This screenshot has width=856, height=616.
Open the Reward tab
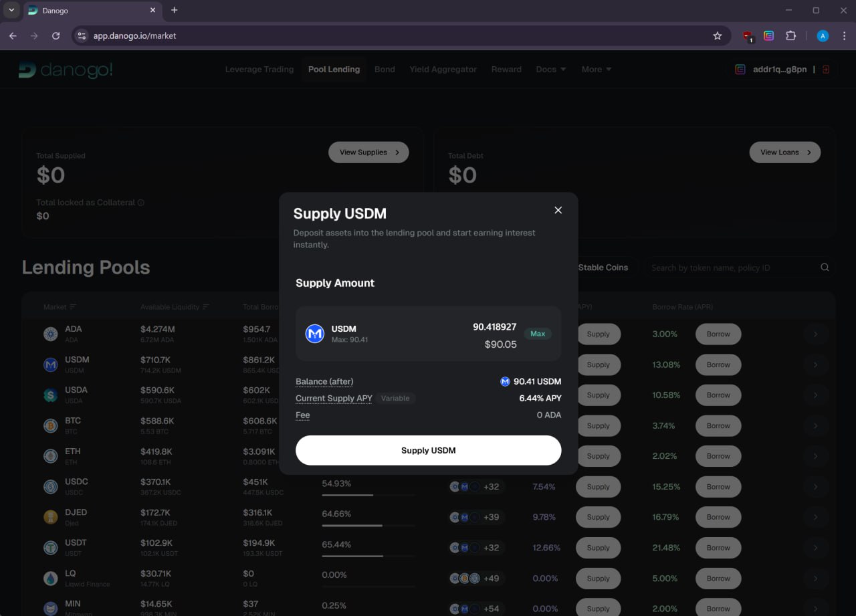pyautogui.click(x=506, y=70)
